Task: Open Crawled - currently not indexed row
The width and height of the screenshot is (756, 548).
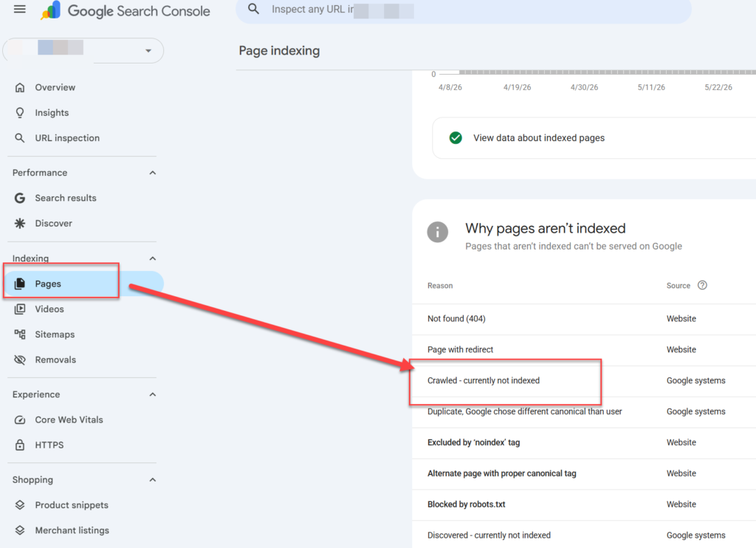Action: (x=584, y=380)
